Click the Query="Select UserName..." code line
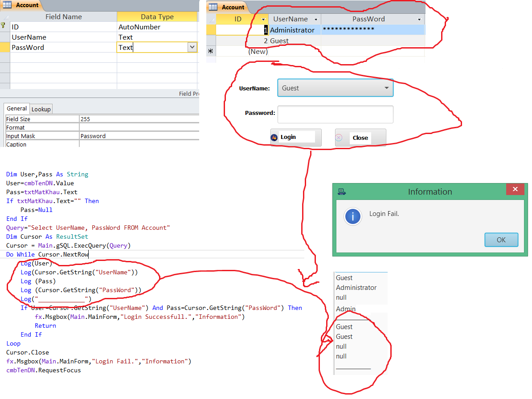This screenshot has height=399, width=532. click(x=88, y=228)
